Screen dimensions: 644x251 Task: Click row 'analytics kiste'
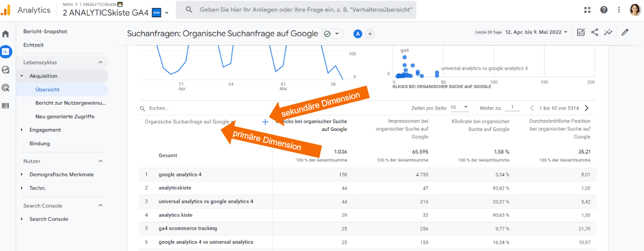[367, 215]
